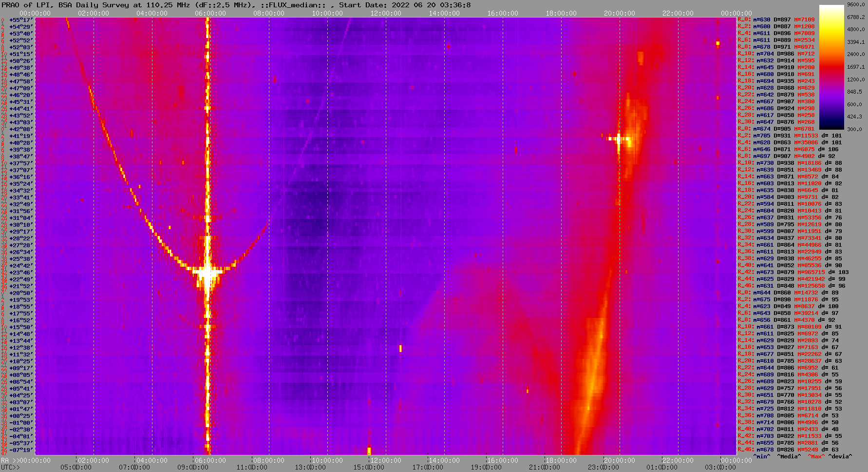
Task: Click the +33°41' declination label
Action: pyautogui.click(x=21, y=197)
